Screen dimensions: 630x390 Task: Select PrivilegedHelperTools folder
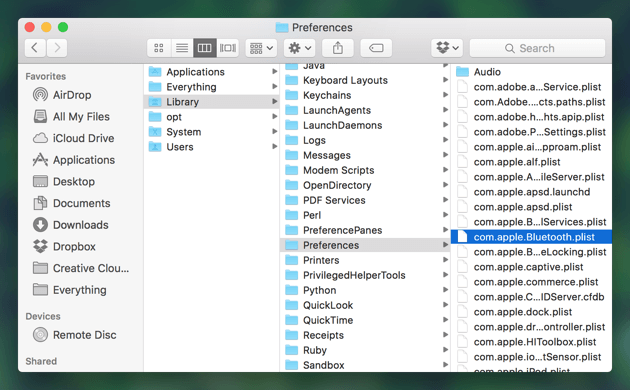pyautogui.click(x=365, y=275)
